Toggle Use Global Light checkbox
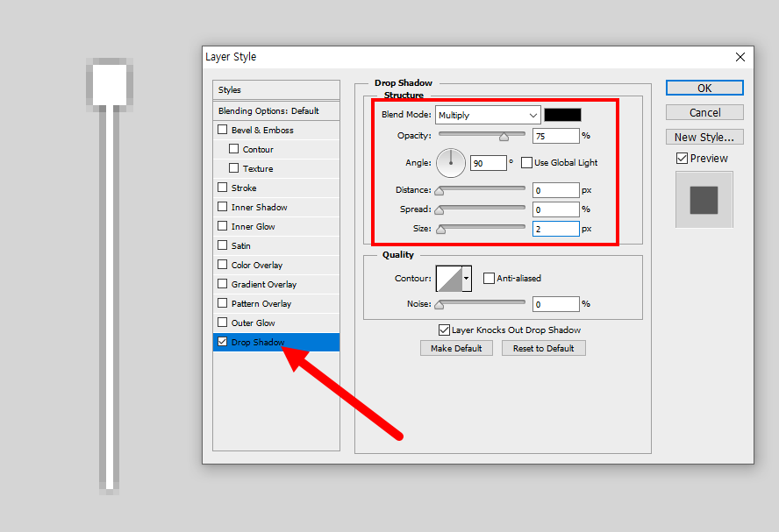The width and height of the screenshot is (779, 532). (x=526, y=162)
